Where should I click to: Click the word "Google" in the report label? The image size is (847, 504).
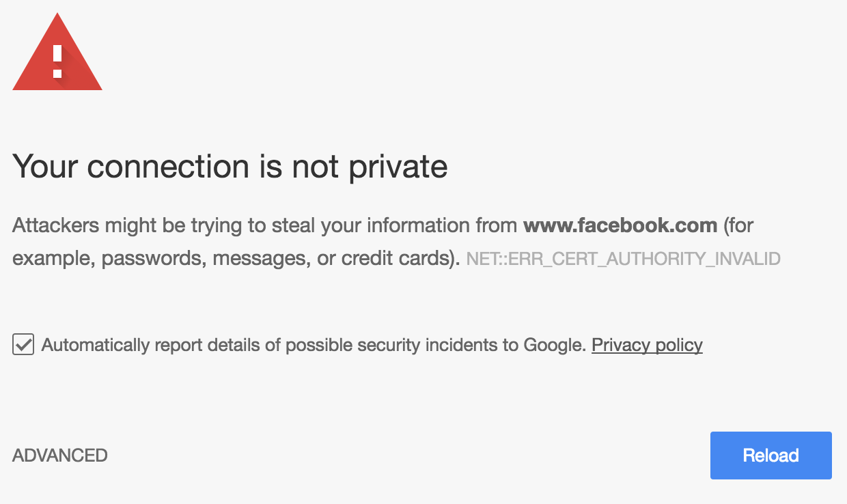click(x=555, y=345)
